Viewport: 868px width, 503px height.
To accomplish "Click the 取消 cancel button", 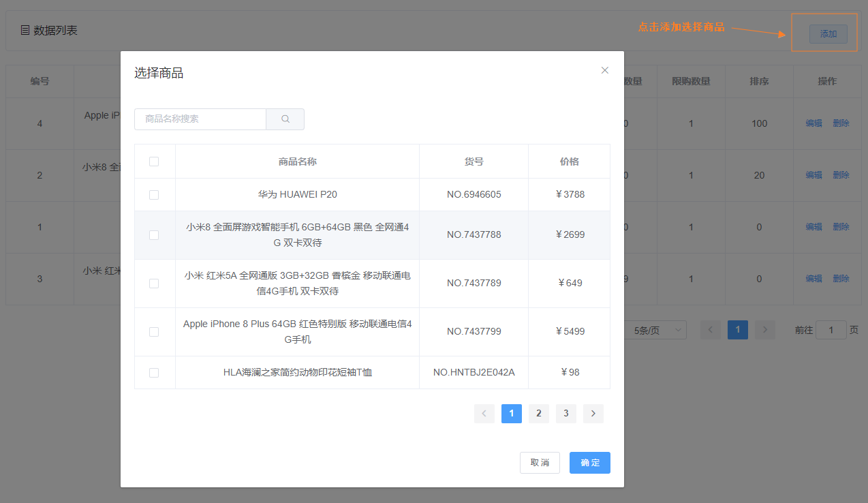I will click(x=540, y=462).
